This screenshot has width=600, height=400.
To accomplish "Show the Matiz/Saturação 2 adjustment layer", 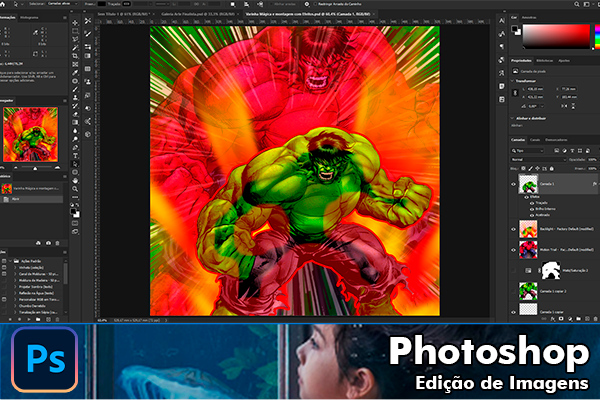I will tap(514, 271).
